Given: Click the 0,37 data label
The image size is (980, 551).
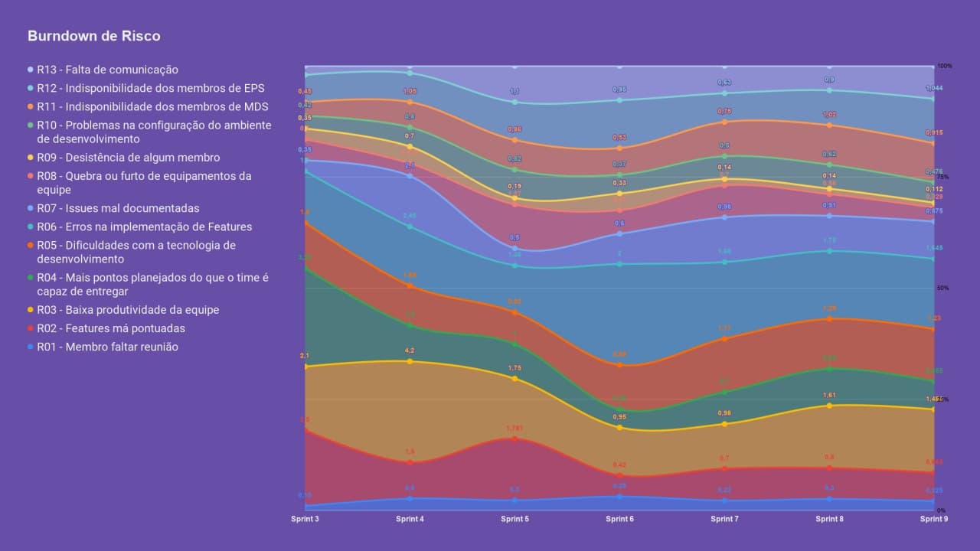Looking at the screenshot, I should 619,165.
